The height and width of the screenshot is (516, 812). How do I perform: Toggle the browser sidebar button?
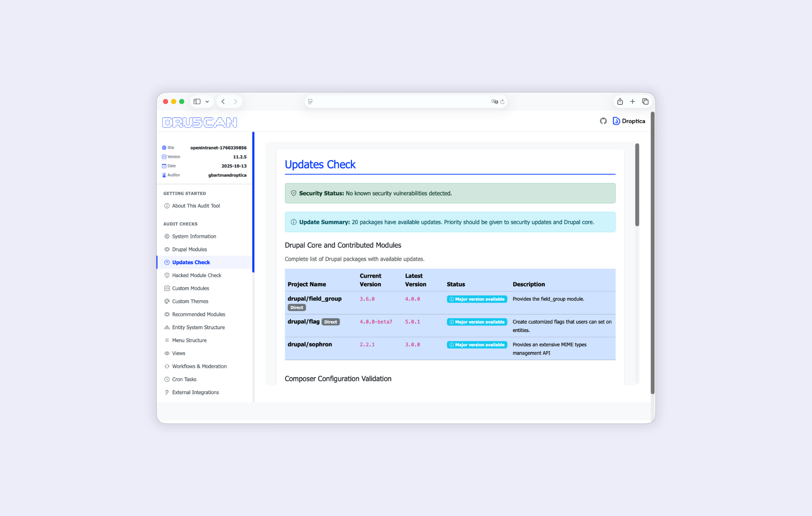197,102
